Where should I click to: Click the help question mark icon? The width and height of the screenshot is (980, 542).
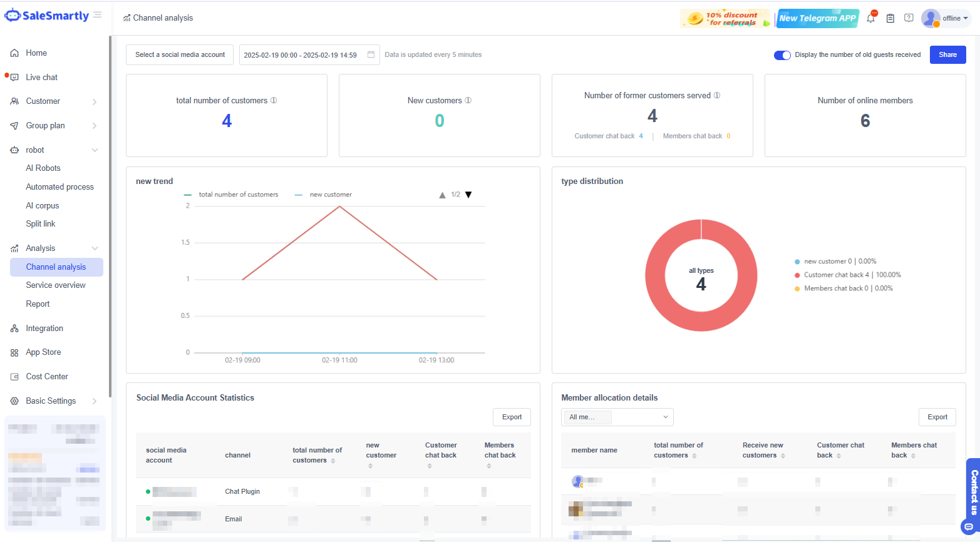909,18
